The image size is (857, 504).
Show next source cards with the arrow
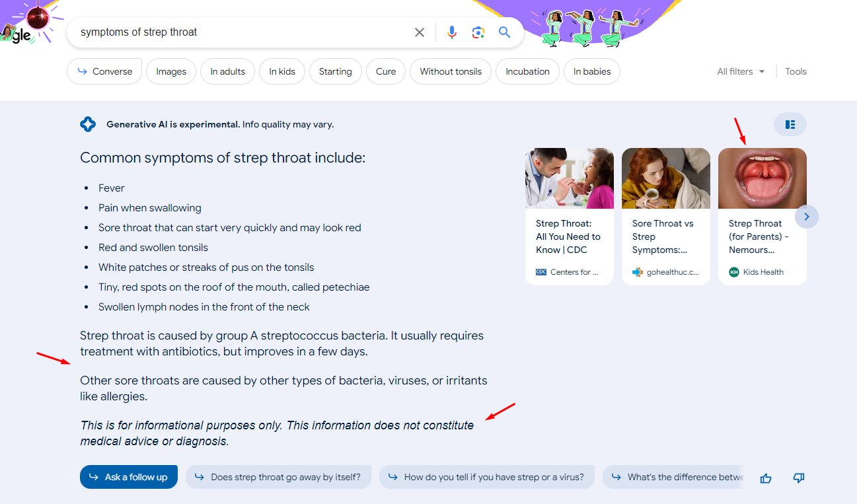click(807, 217)
